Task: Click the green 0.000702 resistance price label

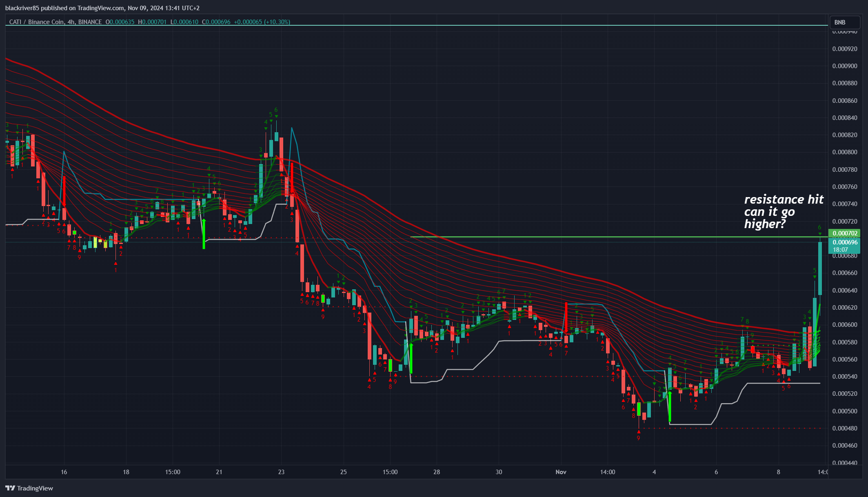Action: click(844, 233)
